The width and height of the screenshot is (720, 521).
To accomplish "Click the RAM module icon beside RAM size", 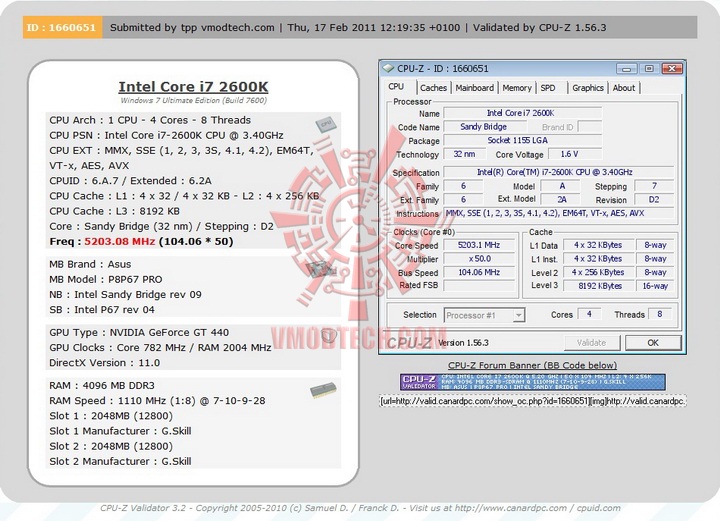I will point(323,391).
